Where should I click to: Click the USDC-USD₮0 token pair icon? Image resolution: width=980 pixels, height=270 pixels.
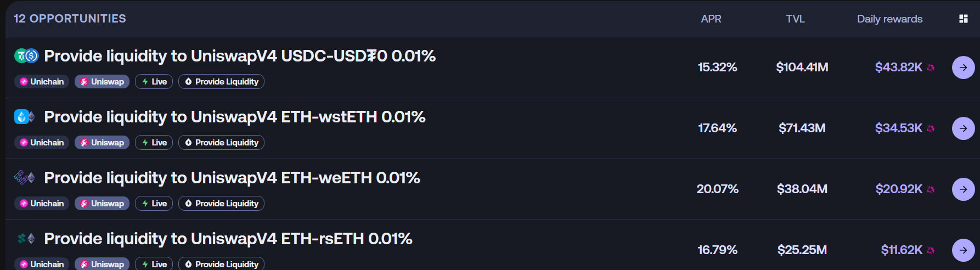click(x=26, y=55)
